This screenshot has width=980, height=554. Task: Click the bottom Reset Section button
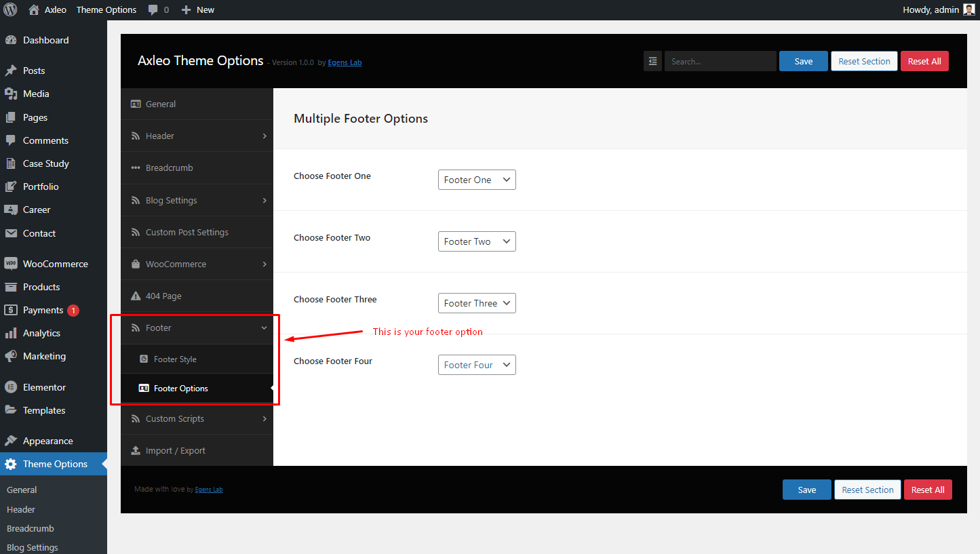pos(867,490)
